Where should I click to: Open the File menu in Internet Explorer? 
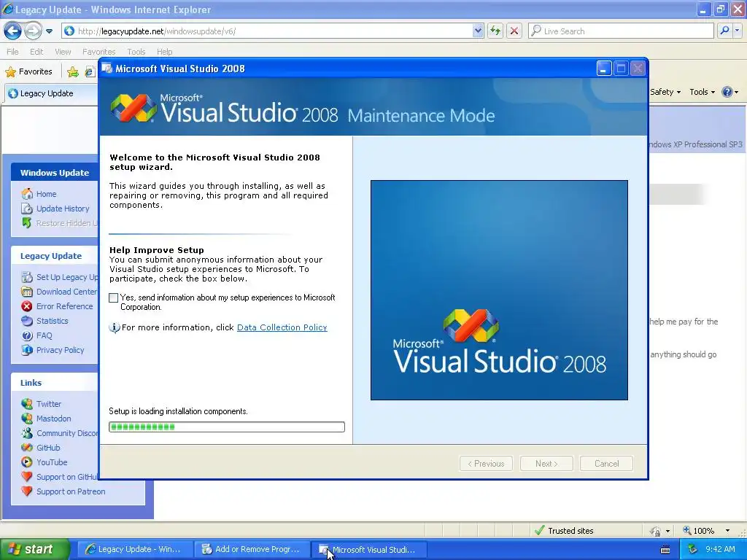[x=13, y=52]
